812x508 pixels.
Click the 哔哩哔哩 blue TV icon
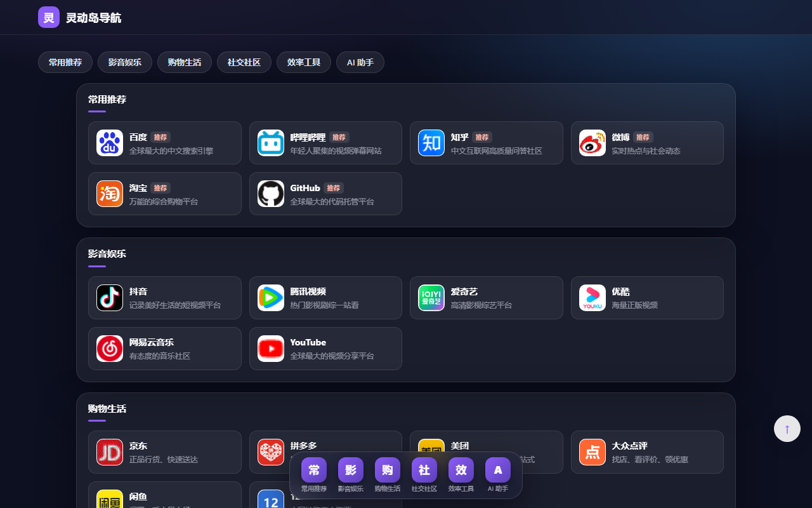tap(271, 143)
